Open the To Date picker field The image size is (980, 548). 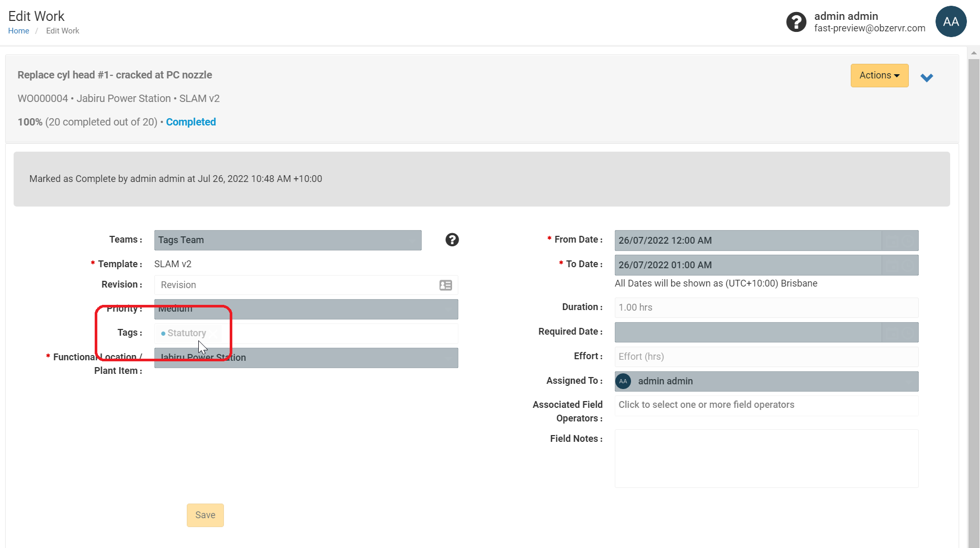[767, 265]
